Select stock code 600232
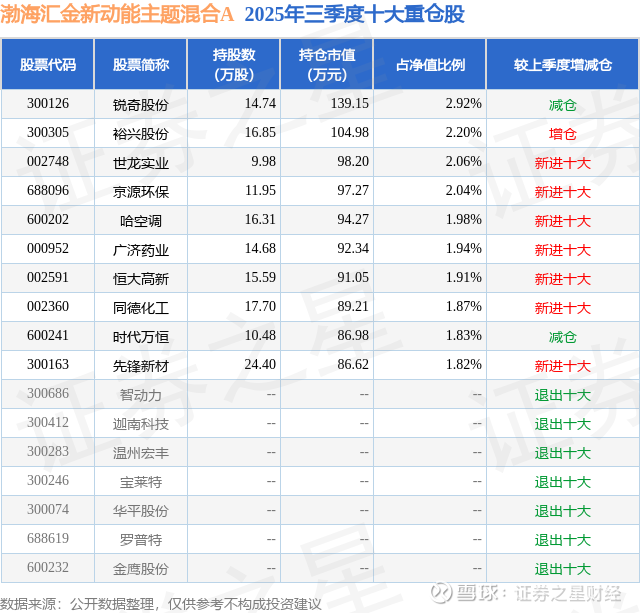 coord(48,567)
